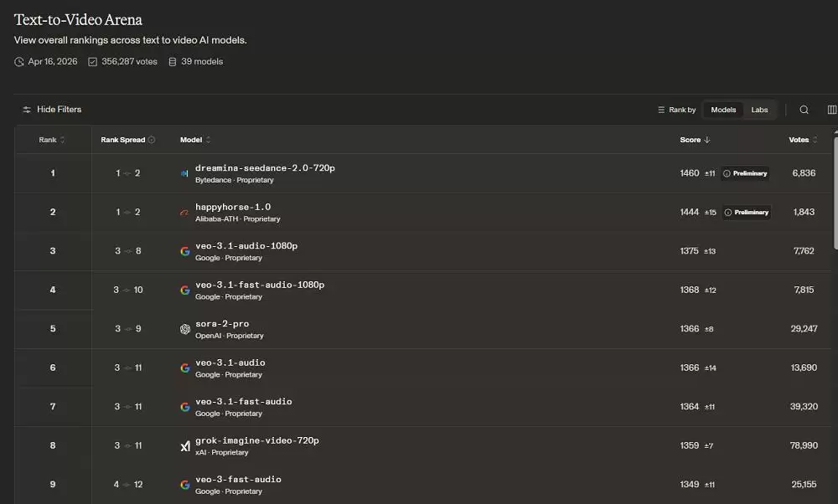Open the column layout icon

[831, 110]
